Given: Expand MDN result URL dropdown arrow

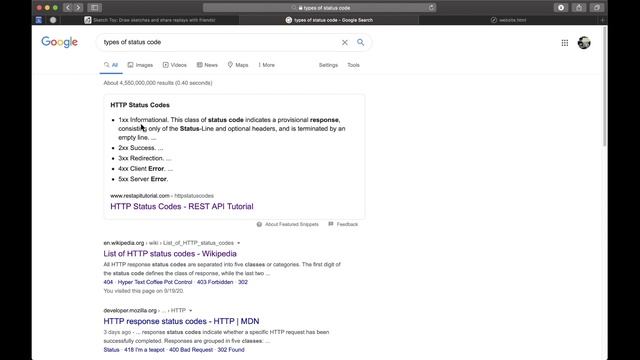Looking at the screenshot, I should (191, 311).
